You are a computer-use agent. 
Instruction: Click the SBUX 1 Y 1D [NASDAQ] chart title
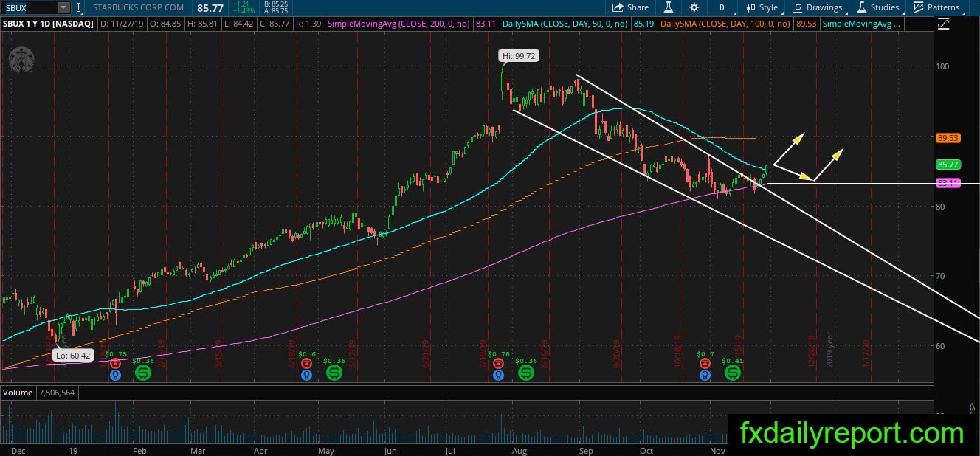tap(49, 24)
